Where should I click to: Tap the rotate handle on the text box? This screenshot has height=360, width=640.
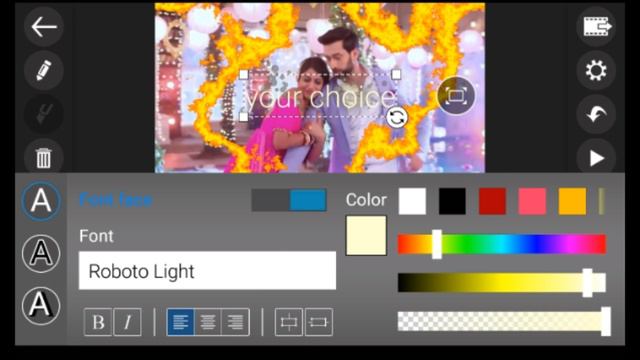click(x=397, y=118)
